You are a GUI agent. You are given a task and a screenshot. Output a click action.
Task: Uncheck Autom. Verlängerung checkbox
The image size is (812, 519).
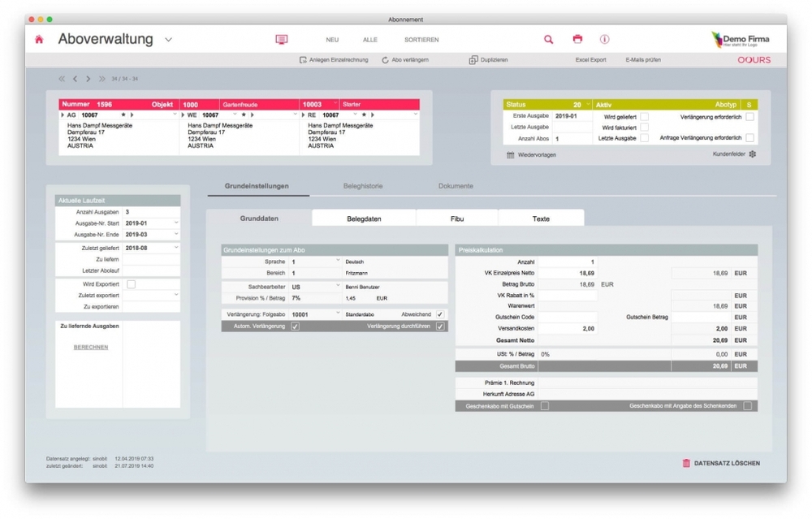296,327
